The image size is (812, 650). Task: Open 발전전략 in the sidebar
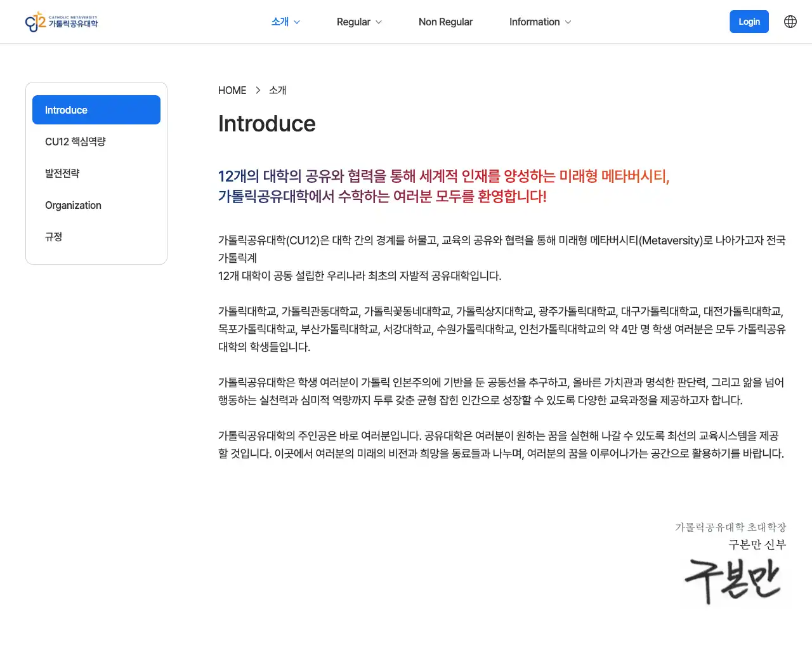[x=96, y=173]
